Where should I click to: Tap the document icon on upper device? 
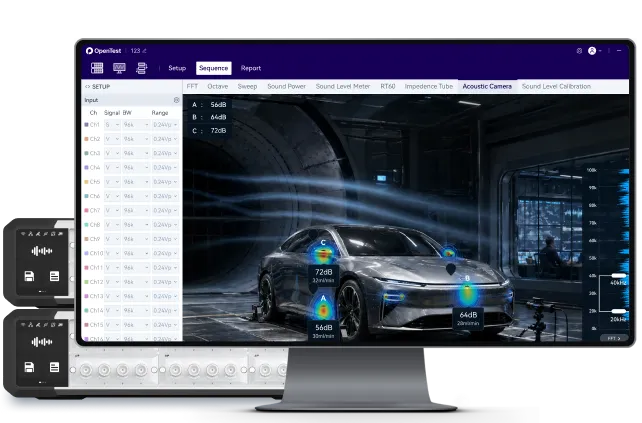[x=54, y=276]
